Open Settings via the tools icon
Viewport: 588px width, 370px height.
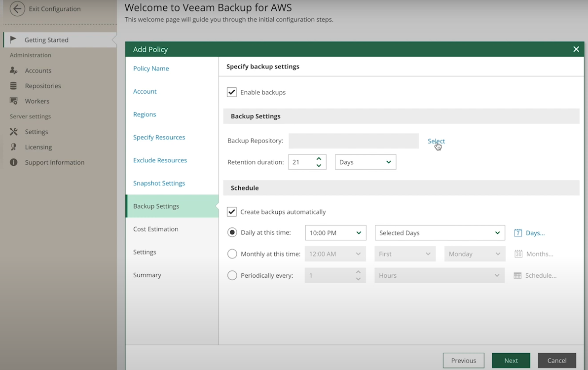pyautogui.click(x=14, y=132)
